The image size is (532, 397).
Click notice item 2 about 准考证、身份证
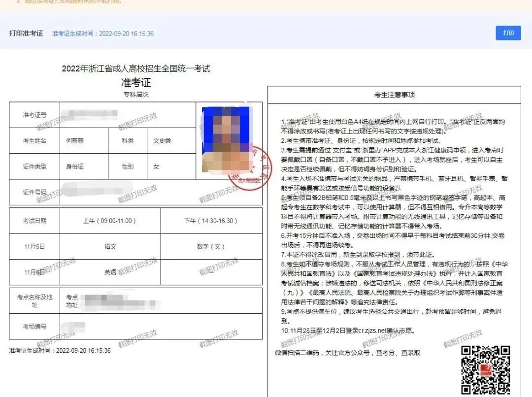coord(361,140)
